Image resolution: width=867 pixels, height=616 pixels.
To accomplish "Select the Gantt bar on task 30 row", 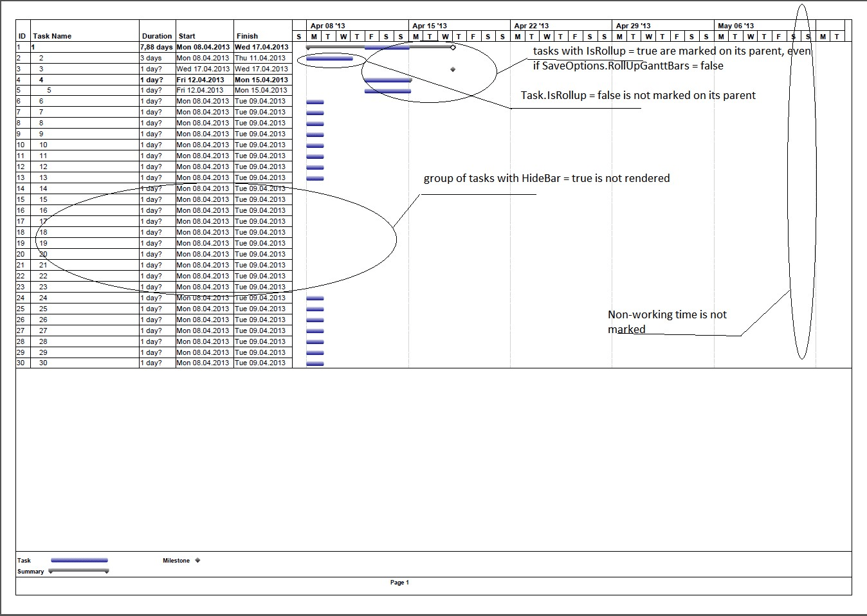I will point(315,363).
